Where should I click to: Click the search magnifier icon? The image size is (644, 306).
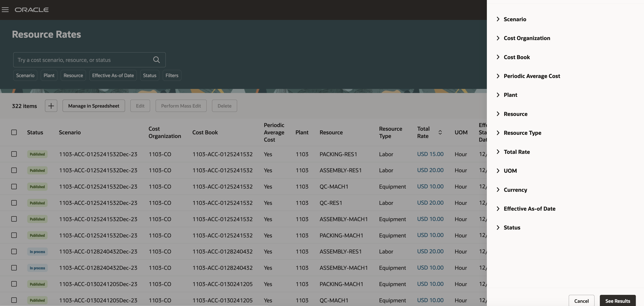[x=156, y=60]
